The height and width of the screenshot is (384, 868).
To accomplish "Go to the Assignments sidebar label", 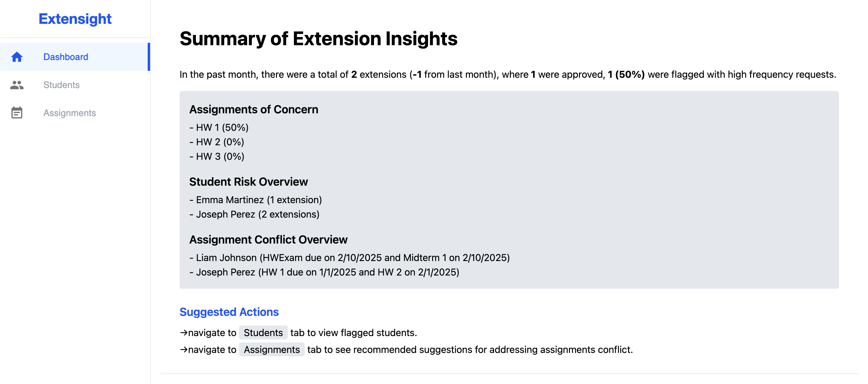I will [69, 113].
